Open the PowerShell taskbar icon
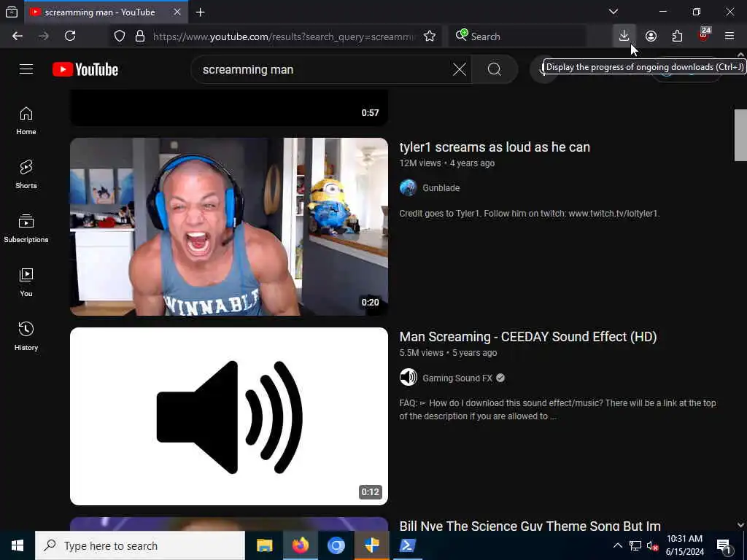 [x=407, y=545]
